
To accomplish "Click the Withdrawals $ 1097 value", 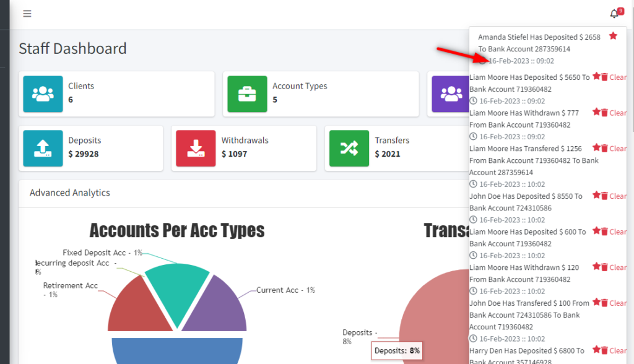I will pos(234,154).
